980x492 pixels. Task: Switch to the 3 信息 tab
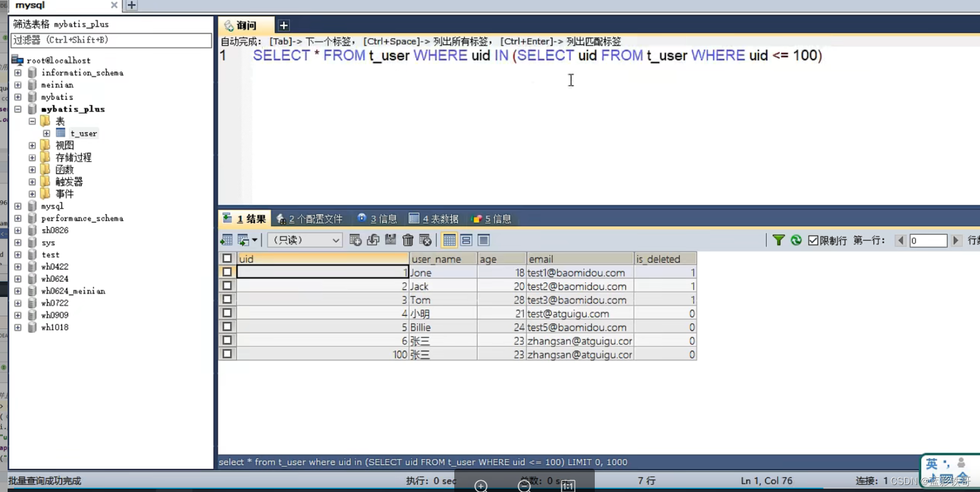pos(377,219)
